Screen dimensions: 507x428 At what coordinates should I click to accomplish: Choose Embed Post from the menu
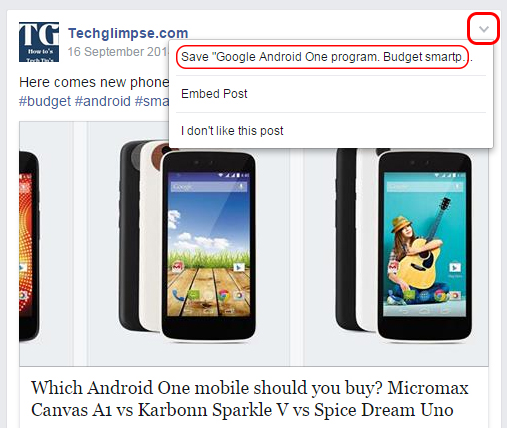click(x=214, y=94)
